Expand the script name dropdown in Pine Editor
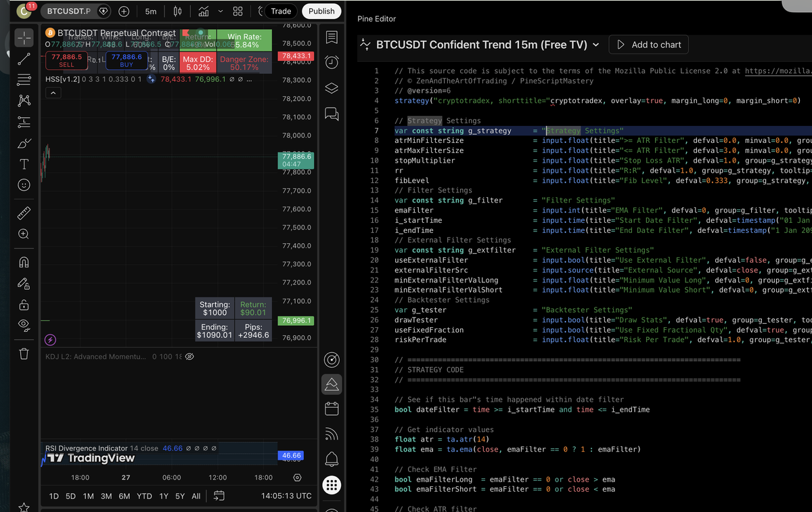The width and height of the screenshot is (812, 512). [595, 45]
